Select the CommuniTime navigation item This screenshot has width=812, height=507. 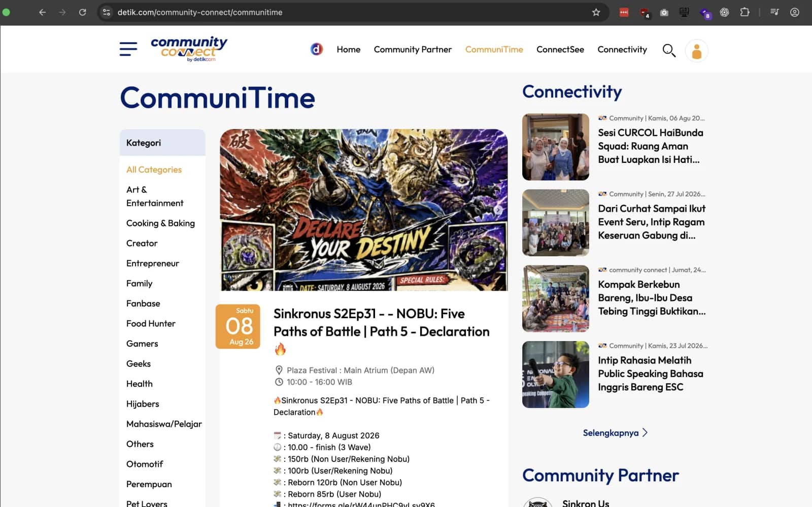click(x=494, y=49)
